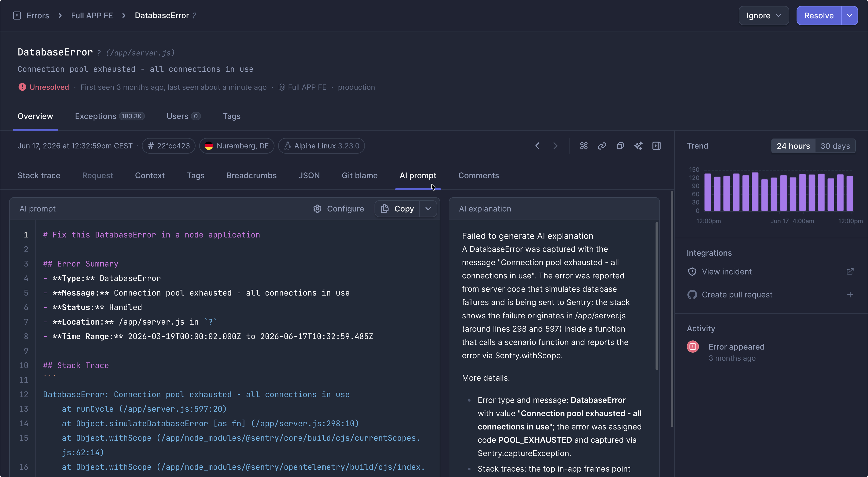Screen dimensions: 868x477
Task: Click the question mark after DatabaseError breadcrumb
Action: tap(194, 15)
